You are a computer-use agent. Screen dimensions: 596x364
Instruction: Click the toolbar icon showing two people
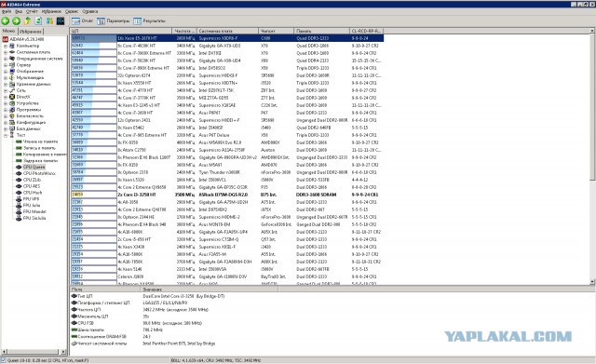[x=49, y=20]
